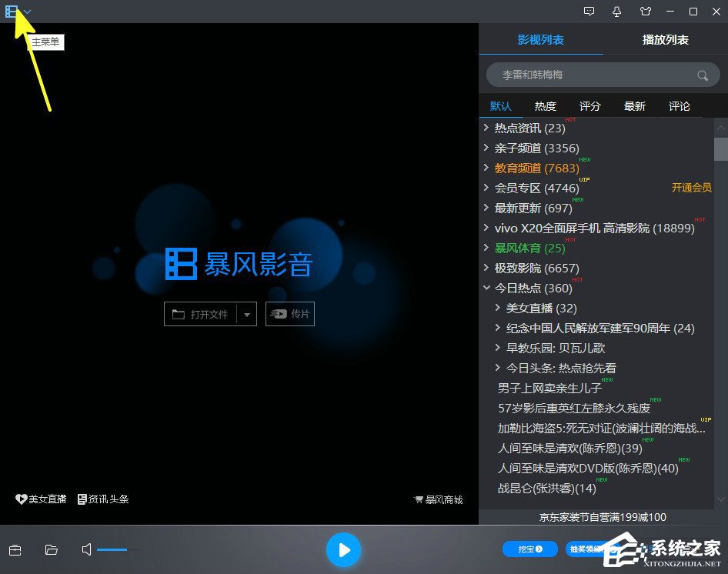Click the 美女直播 heart icon
This screenshot has height=574, width=728.
22,499
